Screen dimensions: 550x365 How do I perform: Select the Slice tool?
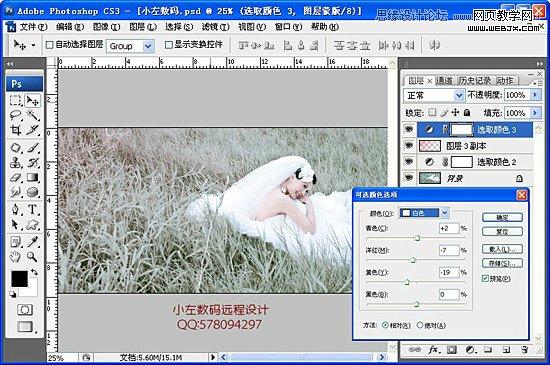32,130
